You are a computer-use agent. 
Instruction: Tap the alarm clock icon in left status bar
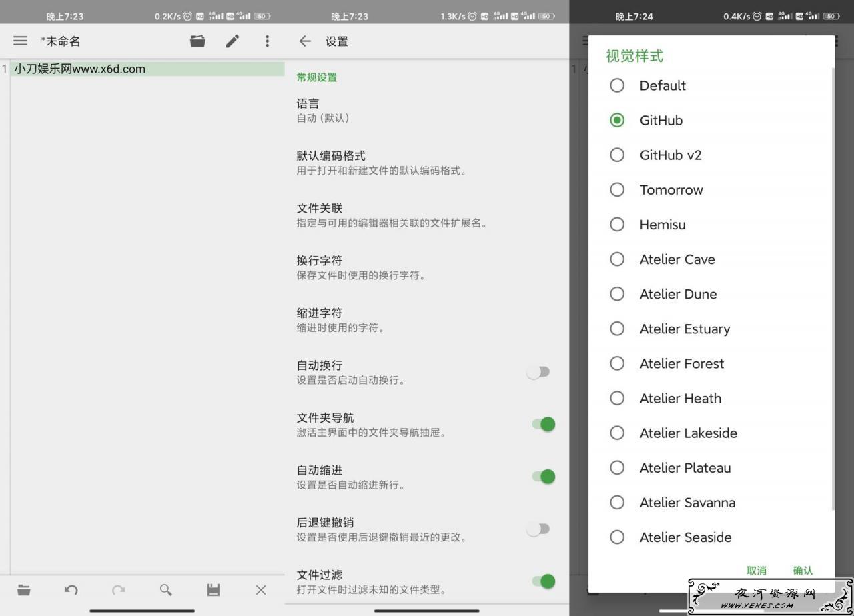187,16
